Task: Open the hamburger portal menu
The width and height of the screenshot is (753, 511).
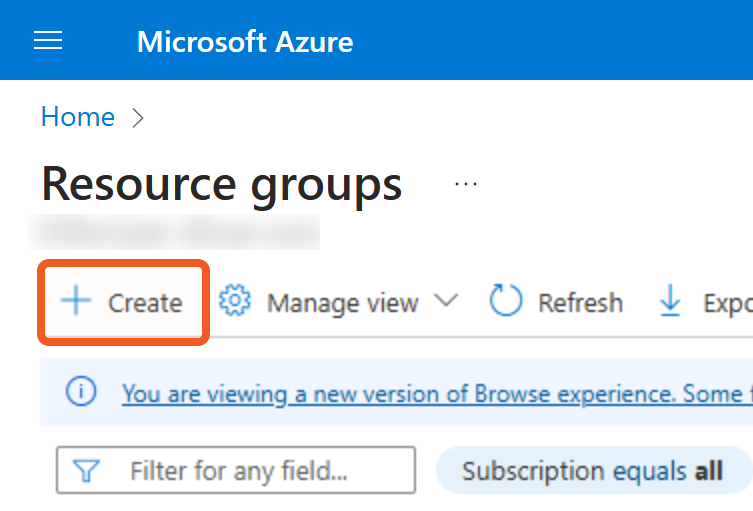Action: pos(48,41)
